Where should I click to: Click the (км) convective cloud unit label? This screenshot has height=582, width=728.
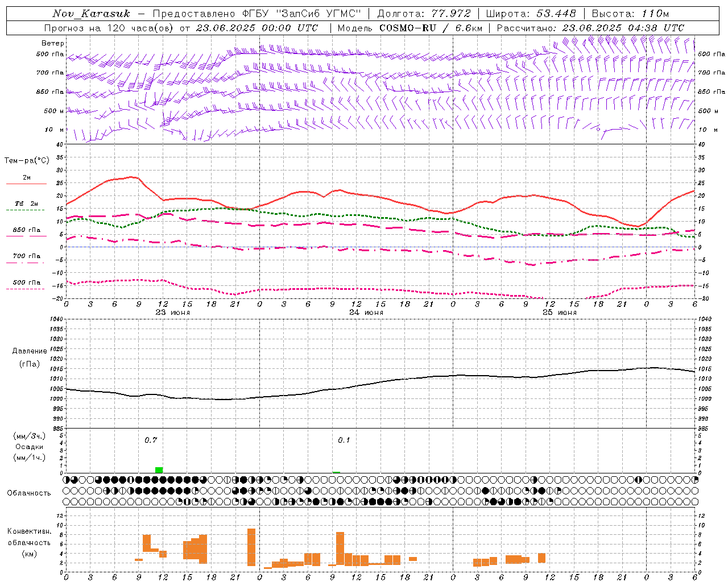pyautogui.click(x=30, y=554)
